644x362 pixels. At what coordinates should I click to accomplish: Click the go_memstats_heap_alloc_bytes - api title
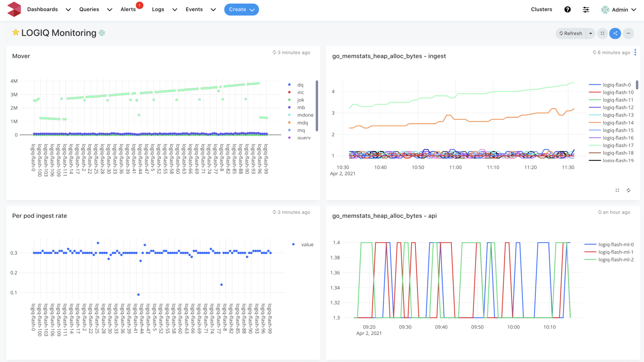[384, 216]
